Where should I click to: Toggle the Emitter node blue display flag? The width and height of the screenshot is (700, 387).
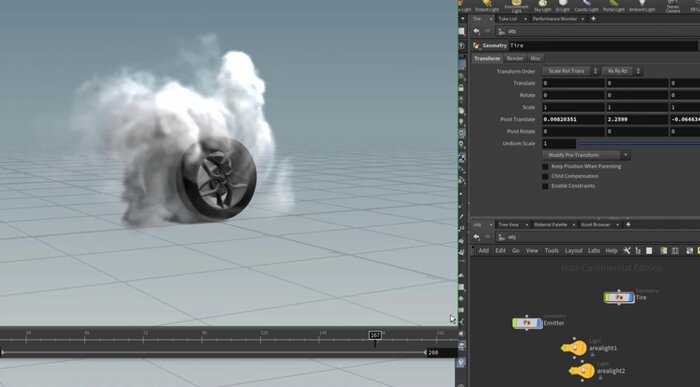point(539,323)
